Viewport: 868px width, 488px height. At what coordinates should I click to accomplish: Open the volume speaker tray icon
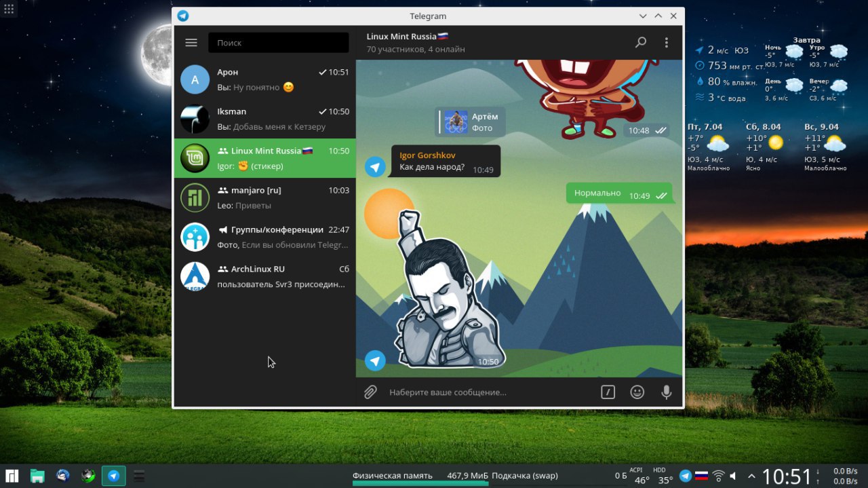tap(735, 476)
